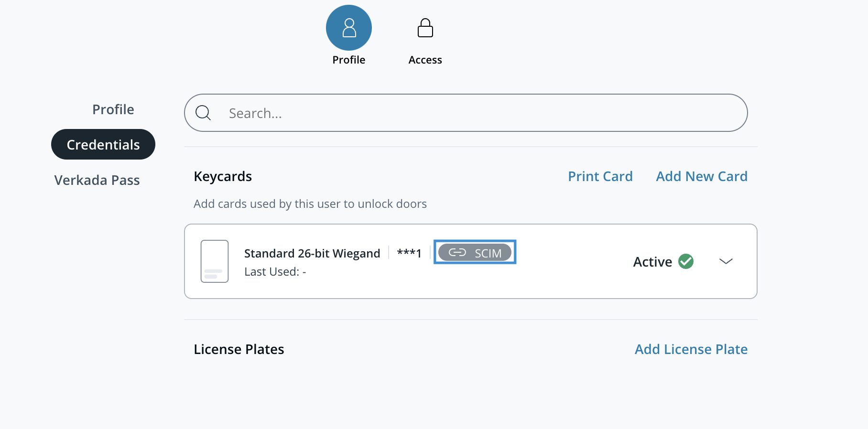Open Access via the padlock icon
This screenshot has width=868, height=429.
coord(425,28)
